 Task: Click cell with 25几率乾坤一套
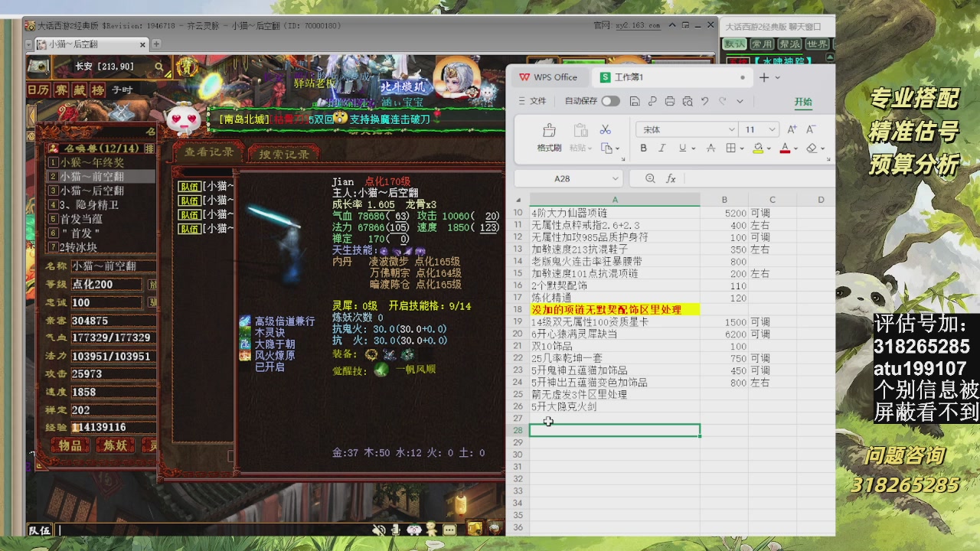point(614,358)
